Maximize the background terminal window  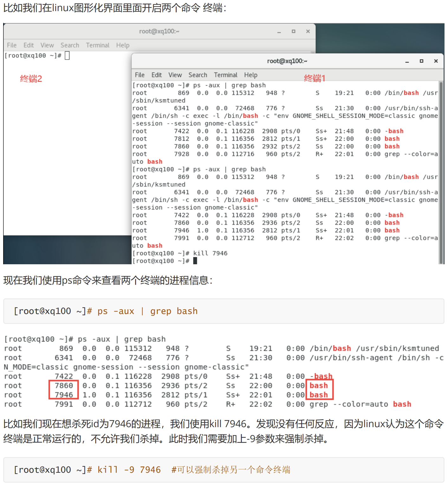click(293, 31)
